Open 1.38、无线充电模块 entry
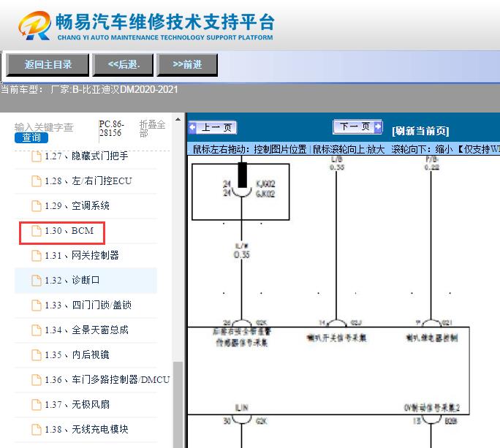 [86, 430]
